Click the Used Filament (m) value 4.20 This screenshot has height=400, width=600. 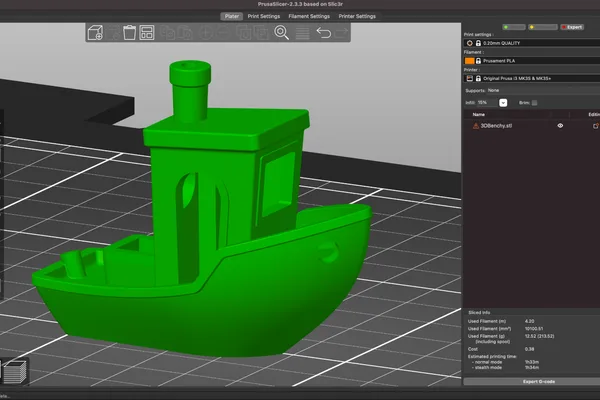530,321
